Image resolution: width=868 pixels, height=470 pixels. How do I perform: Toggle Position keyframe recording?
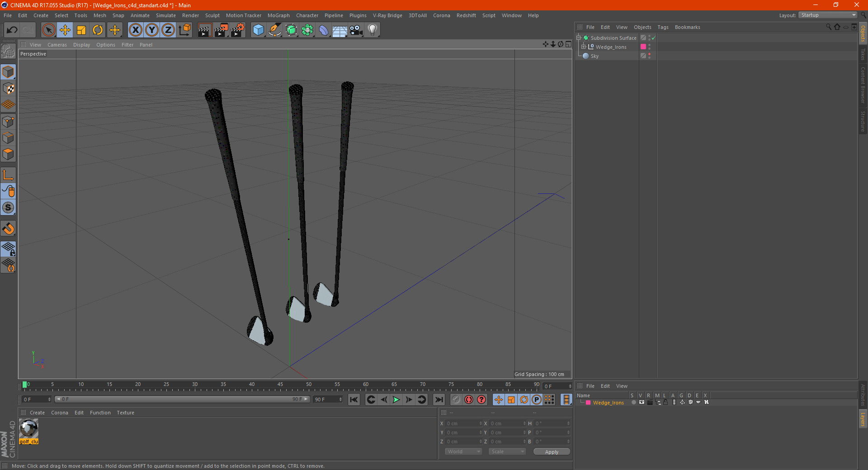499,399
